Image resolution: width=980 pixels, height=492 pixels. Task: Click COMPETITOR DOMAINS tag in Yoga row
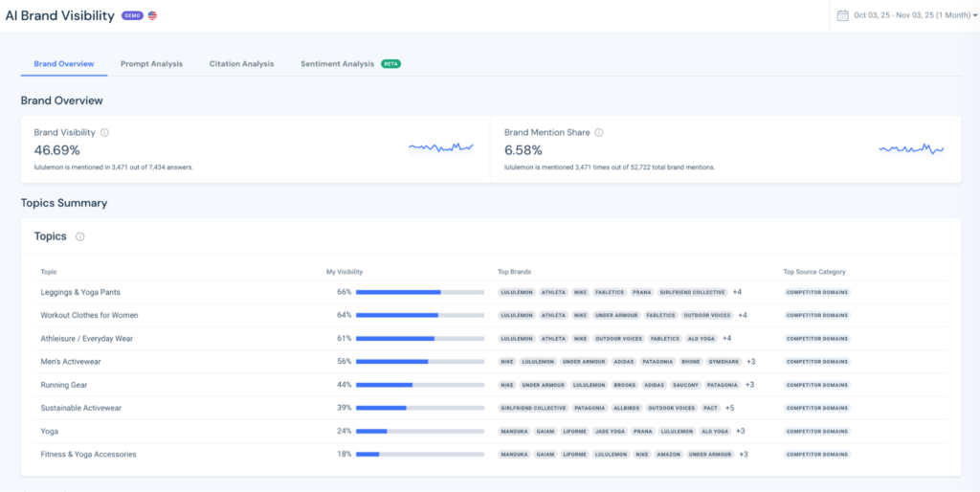point(817,431)
